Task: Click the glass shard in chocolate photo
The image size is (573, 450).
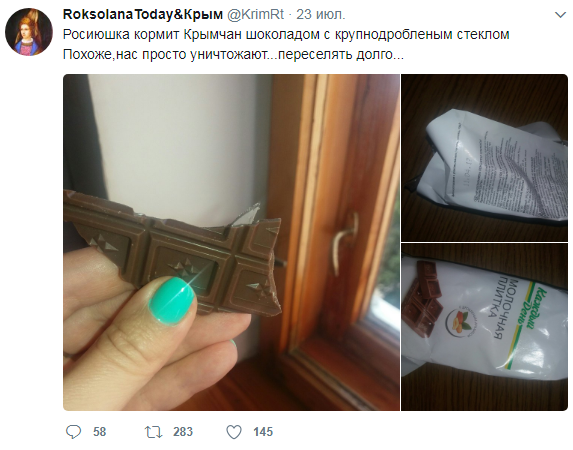Action: 247,215
